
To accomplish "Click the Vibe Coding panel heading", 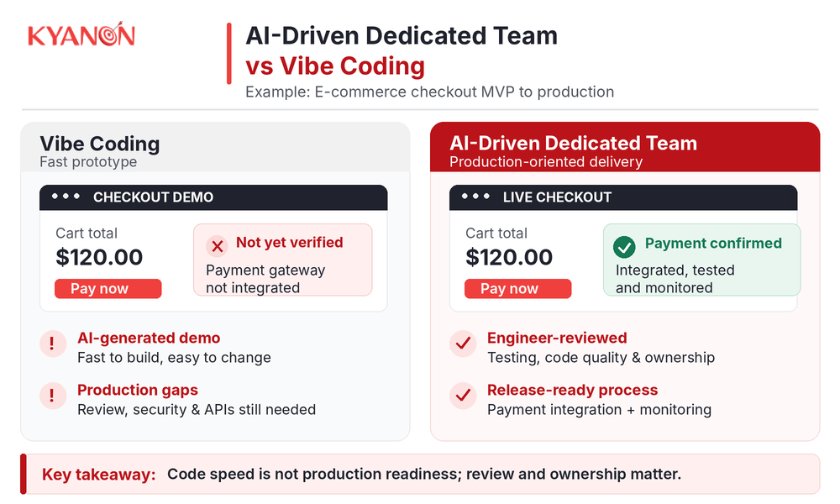I will (100, 144).
